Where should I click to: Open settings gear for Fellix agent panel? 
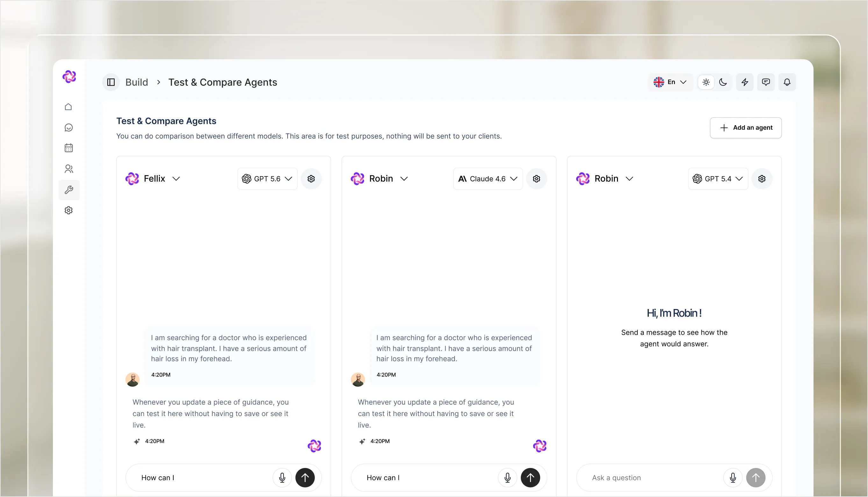(311, 178)
